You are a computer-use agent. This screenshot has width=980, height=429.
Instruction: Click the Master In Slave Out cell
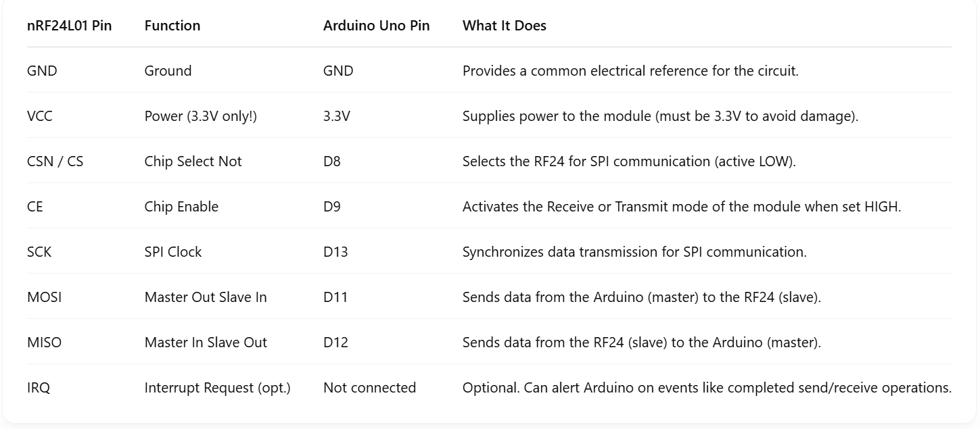coord(206,343)
